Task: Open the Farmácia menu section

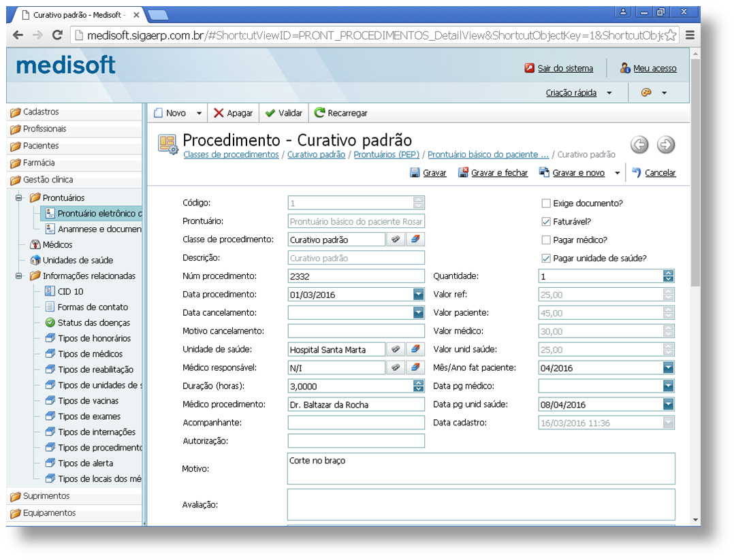Action: (x=74, y=163)
